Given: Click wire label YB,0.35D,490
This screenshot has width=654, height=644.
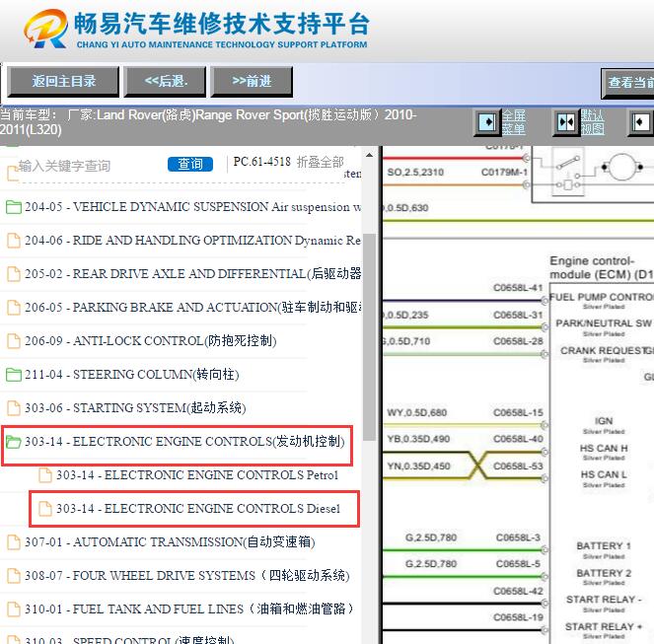Looking at the screenshot, I should [x=418, y=439].
